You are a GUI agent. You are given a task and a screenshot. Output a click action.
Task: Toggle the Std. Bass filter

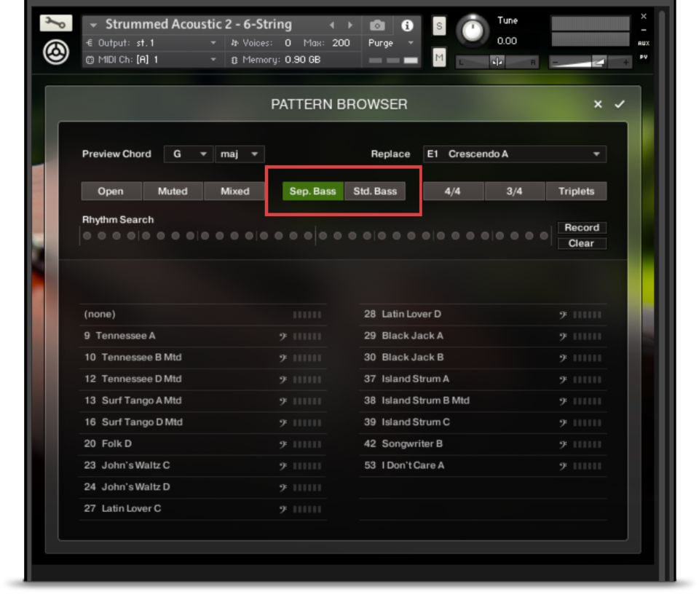pos(375,191)
